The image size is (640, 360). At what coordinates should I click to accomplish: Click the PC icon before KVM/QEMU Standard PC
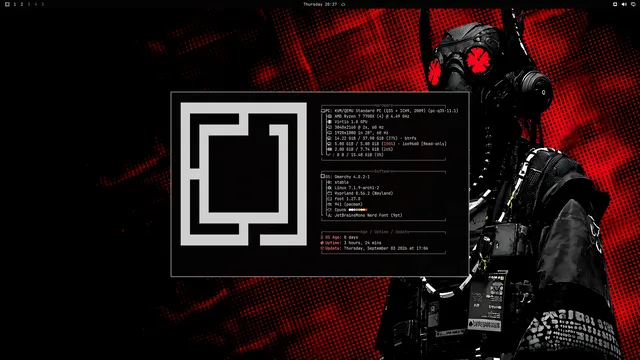[x=323, y=111]
